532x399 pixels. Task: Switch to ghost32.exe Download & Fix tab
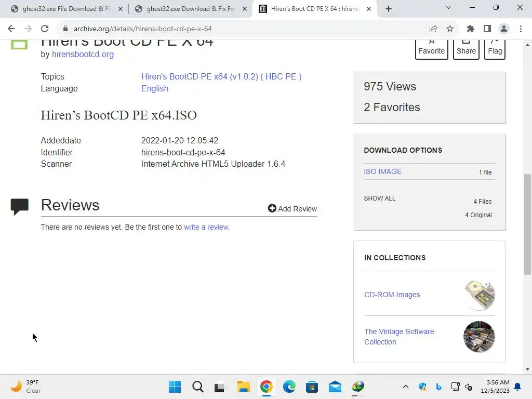point(191,9)
